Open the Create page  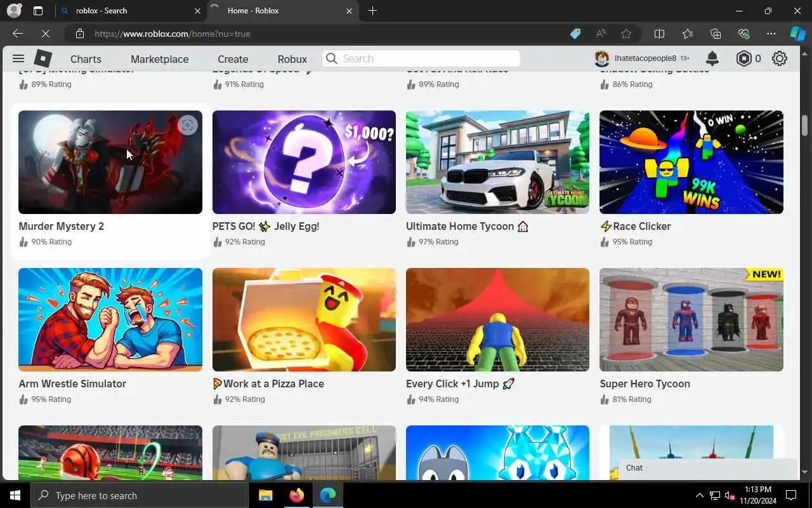click(x=233, y=59)
